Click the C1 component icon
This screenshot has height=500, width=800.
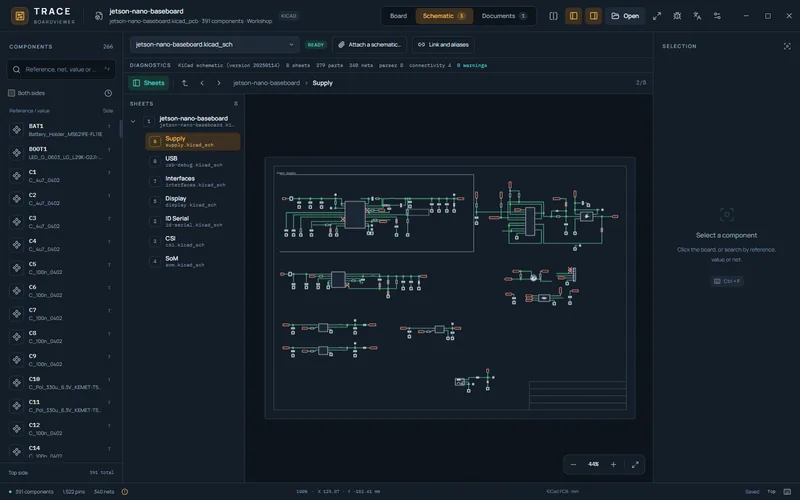[17, 176]
